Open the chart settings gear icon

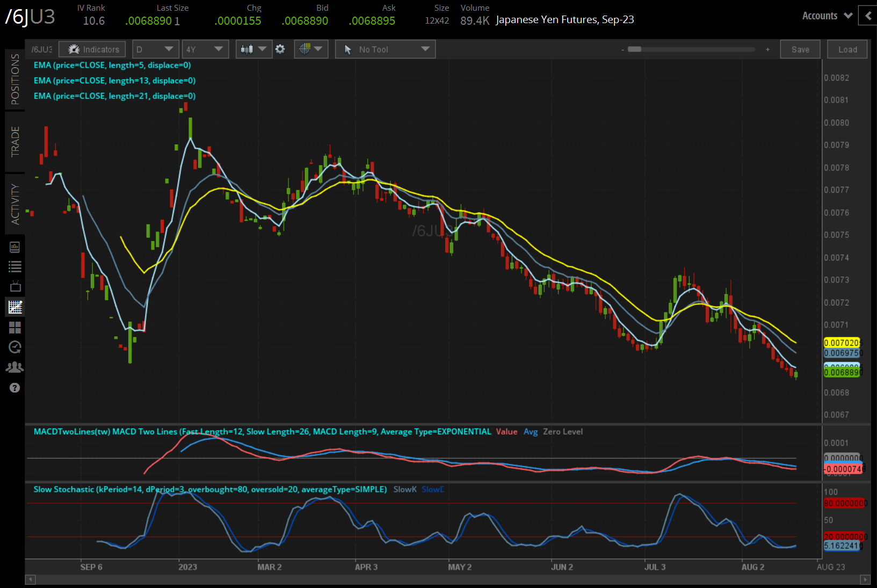click(x=280, y=49)
